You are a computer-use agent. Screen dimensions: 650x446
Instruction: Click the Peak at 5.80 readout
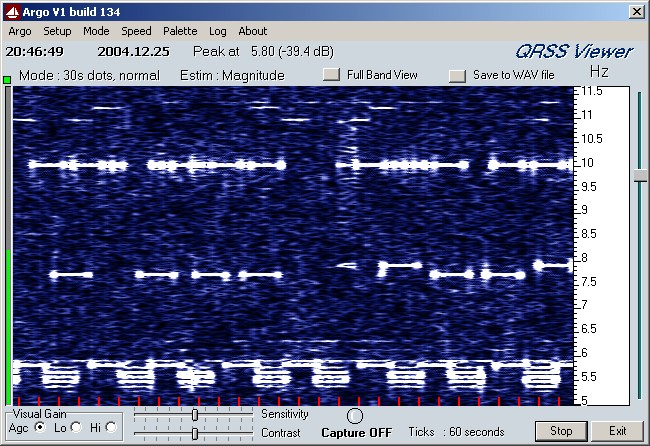[263, 51]
